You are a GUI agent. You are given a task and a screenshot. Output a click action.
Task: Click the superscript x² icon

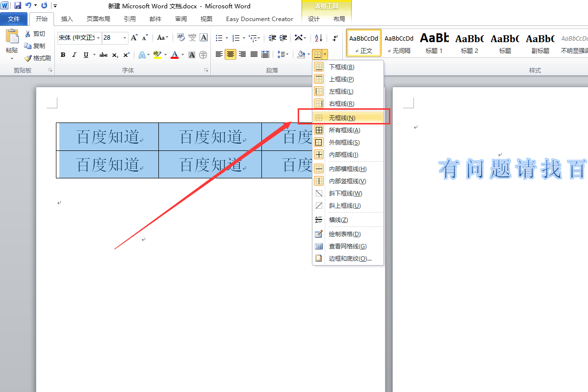[127, 55]
